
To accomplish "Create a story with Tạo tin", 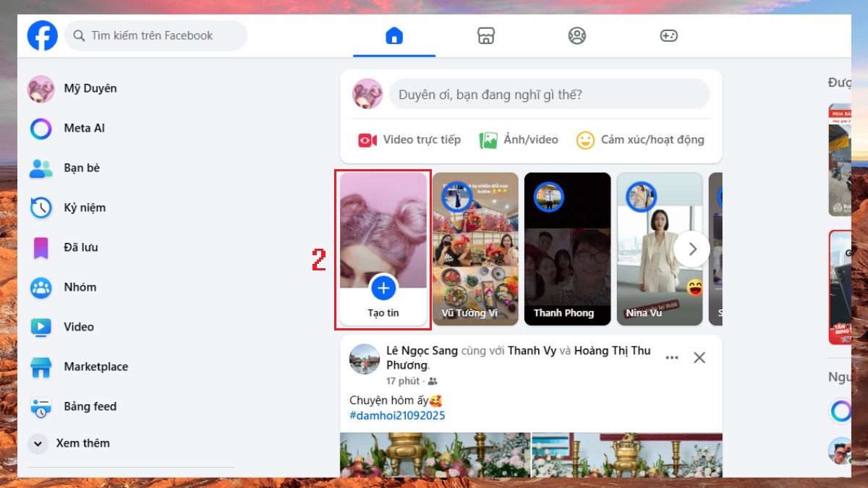I will (383, 289).
